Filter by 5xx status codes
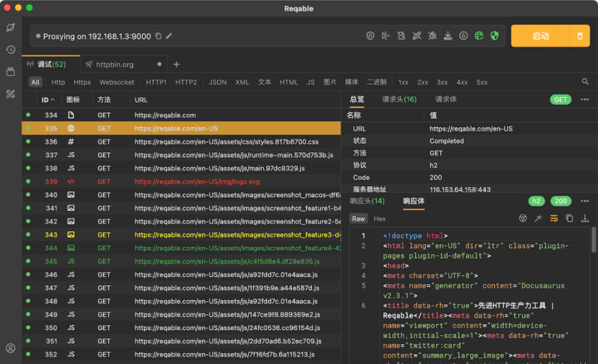The width and height of the screenshot is (598, 364). coord(482,82)
